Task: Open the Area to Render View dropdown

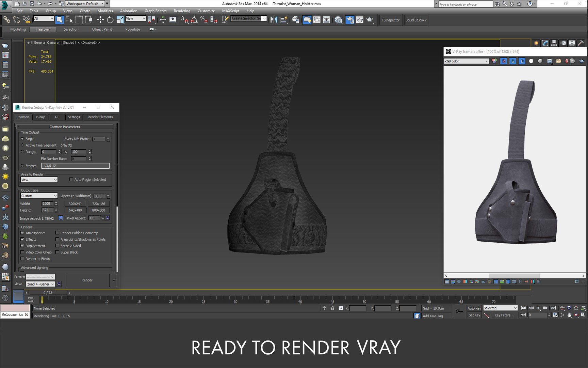Action: click(39, 180)
